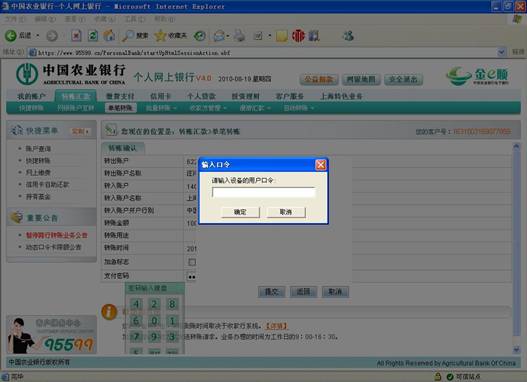Open the 定制 dropdown in quick menu
Viewport: 527px width, 382px height.
80,131
